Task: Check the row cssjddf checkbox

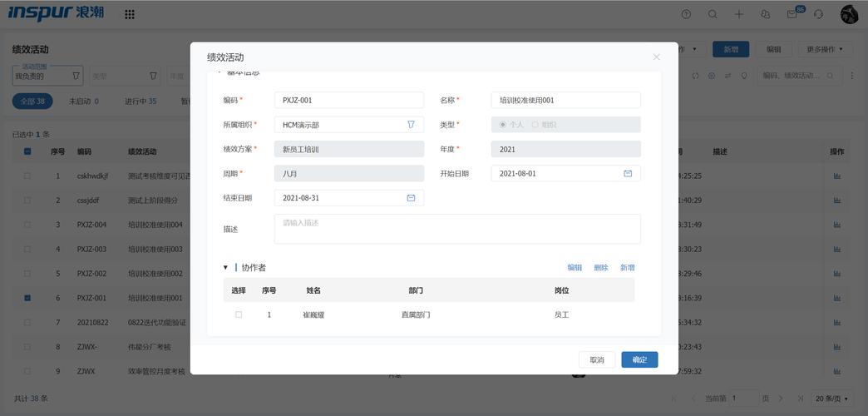Action: (27, 200)
